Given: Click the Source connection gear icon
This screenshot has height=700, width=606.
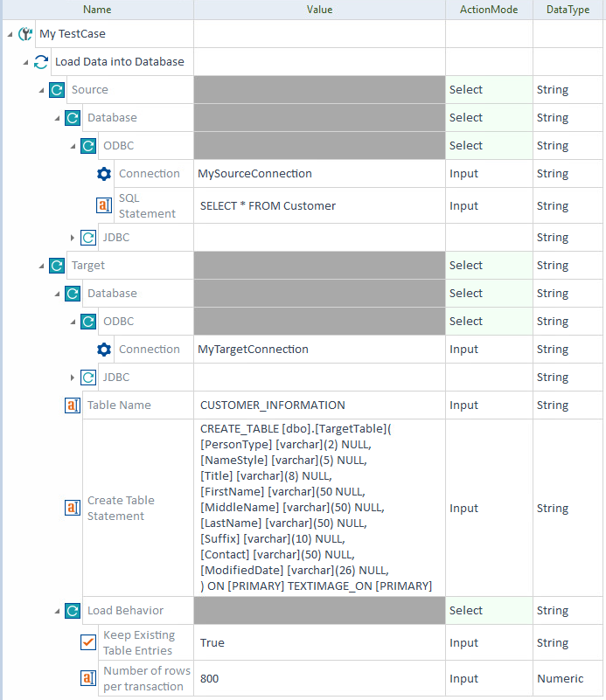Looking at the screenshot, I should [104, 174].
